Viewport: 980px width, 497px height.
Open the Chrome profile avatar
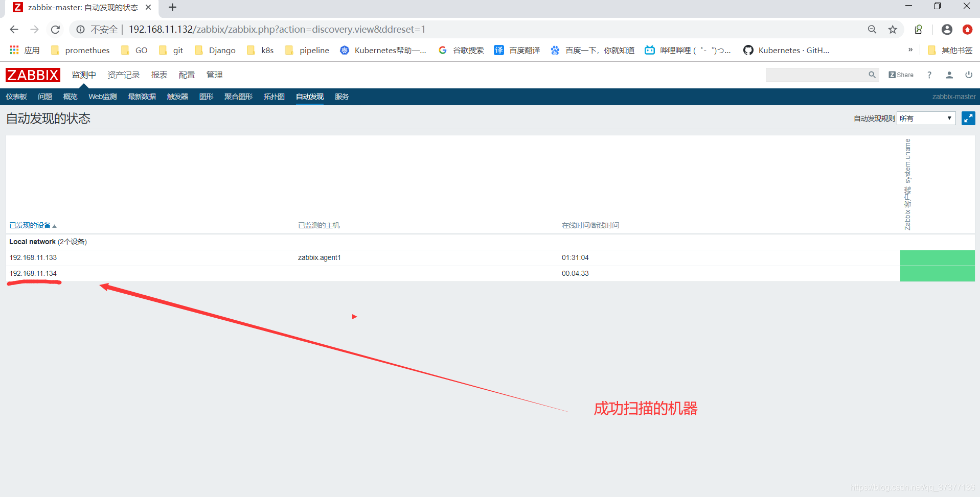pos(947,30)
